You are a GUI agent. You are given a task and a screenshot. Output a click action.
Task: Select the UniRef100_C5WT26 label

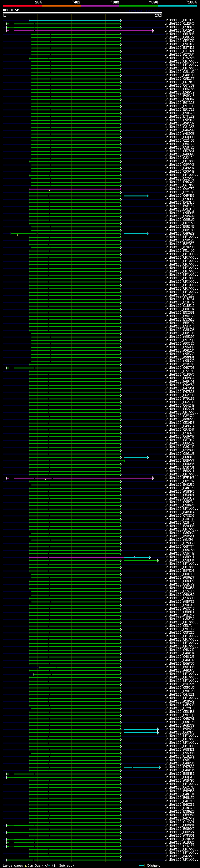tap(179, 148)
